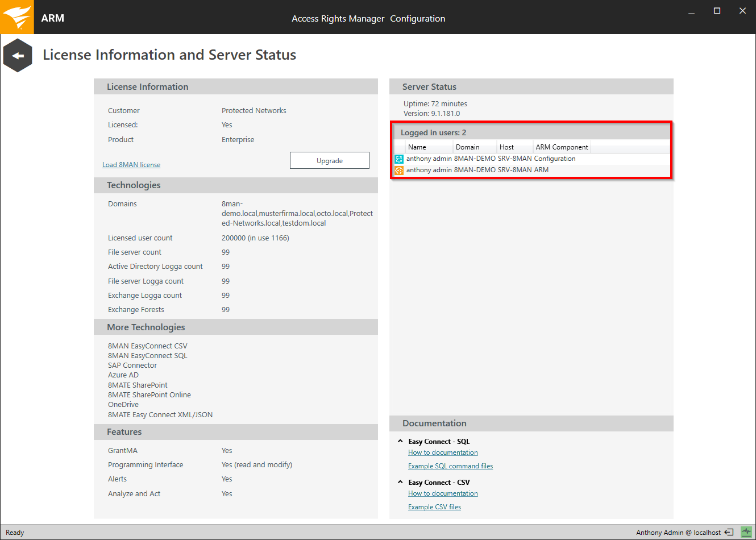Sort logged in users by Name column
Image resolution: width=756 pixels, height=540 pixels.
coord(417,147)
